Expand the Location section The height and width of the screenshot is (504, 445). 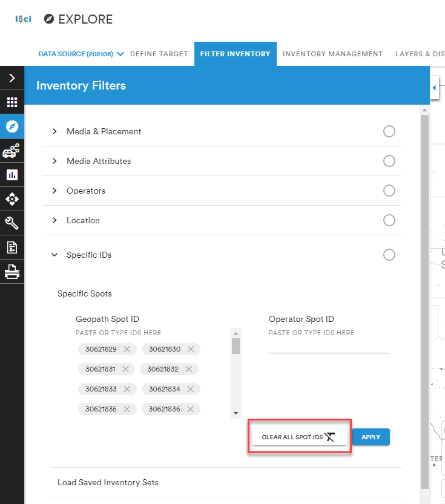click(54, 220)
